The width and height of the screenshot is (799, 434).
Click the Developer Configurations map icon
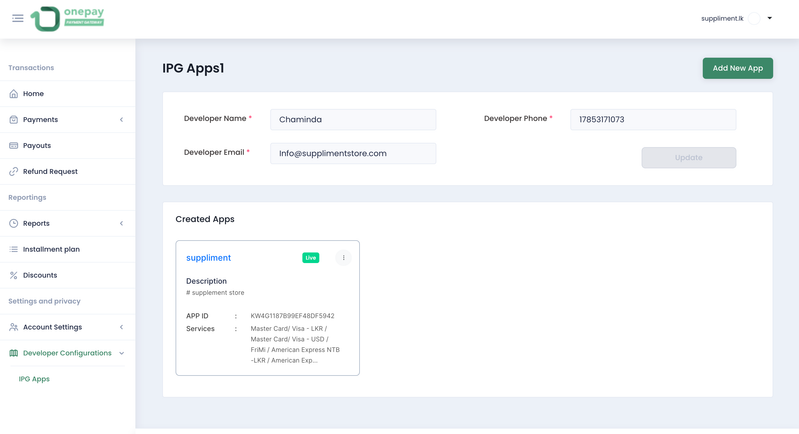tap(14, 354)
